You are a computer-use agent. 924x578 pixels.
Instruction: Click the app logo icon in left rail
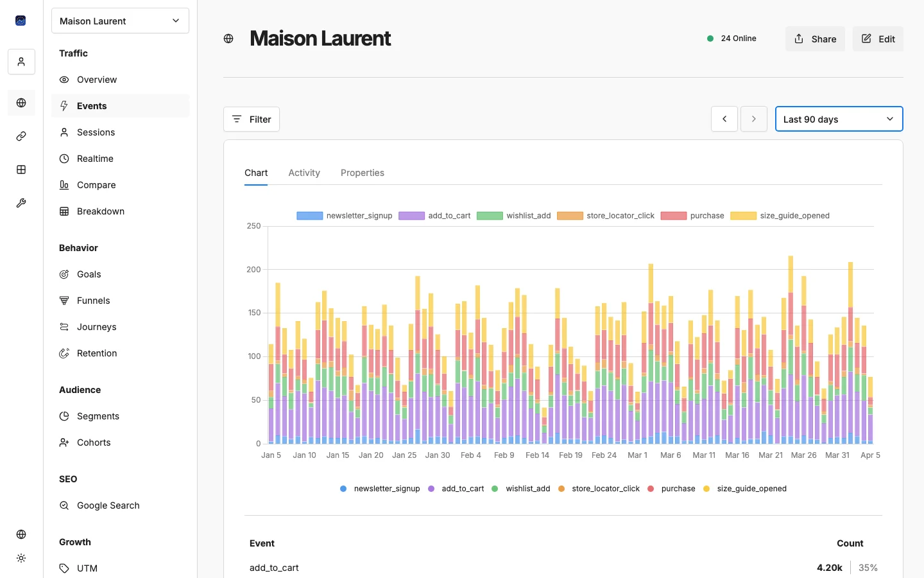(21, 21)
